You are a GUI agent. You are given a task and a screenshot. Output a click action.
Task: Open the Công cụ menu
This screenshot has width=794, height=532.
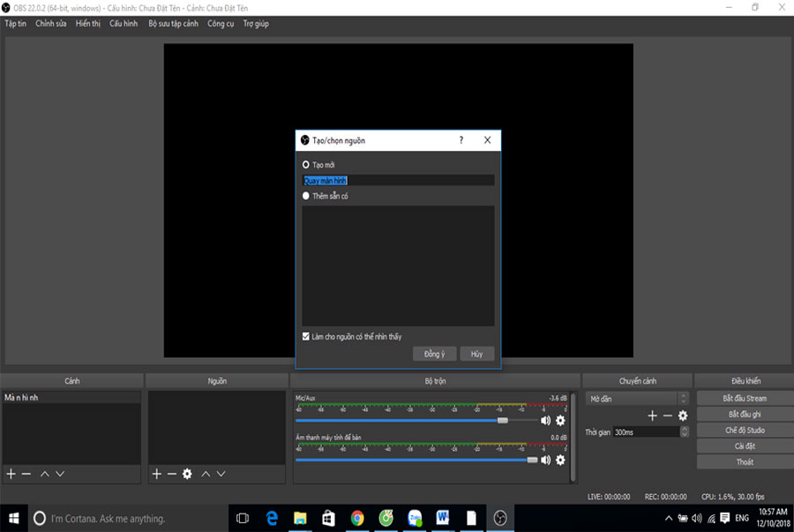[x=221, y=24]
